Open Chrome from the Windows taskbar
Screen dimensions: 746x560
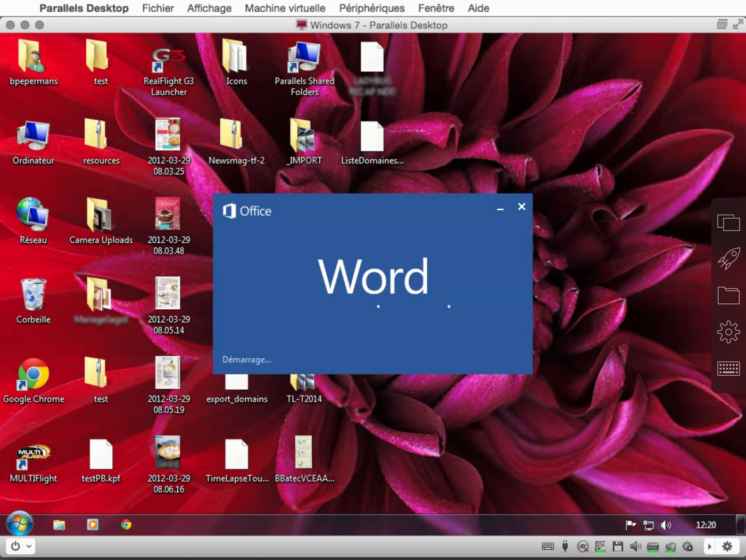126,525
